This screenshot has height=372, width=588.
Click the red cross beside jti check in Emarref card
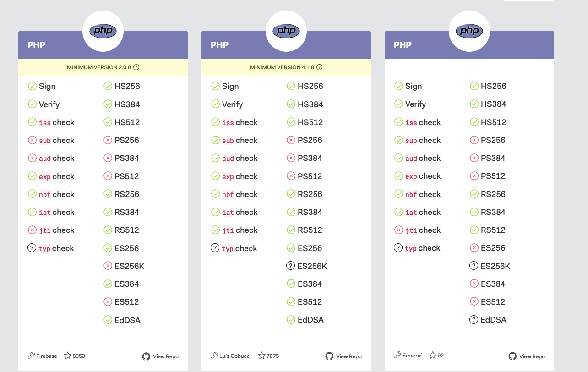pyautogui.click(x=398, y=230)
